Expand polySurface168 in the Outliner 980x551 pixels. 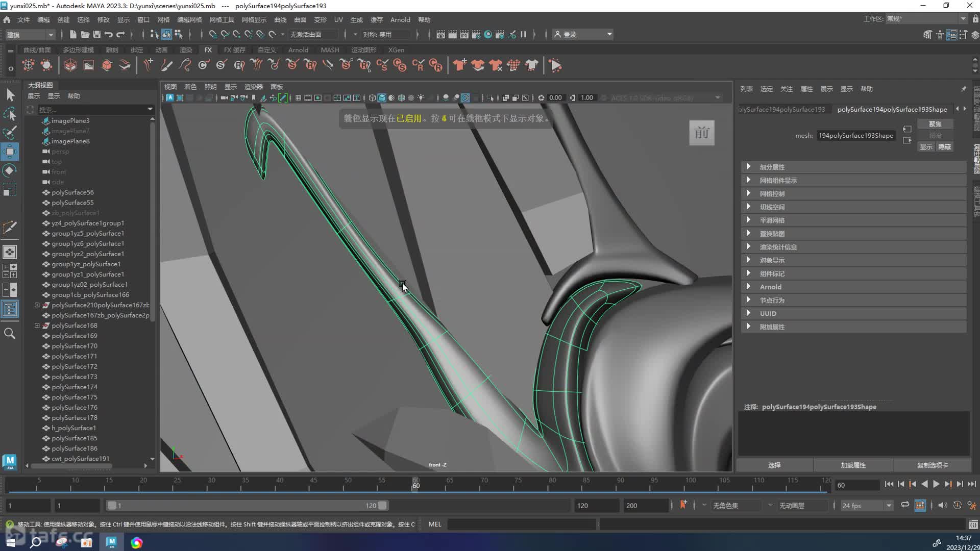click(x=37, y=325)
